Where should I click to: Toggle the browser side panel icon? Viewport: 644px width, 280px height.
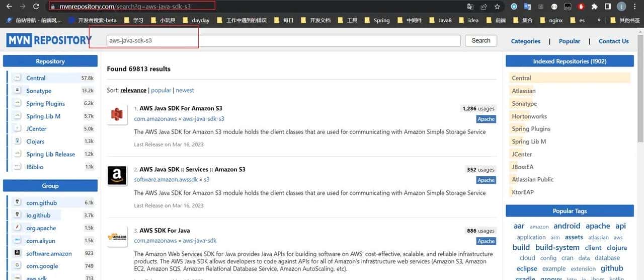click(x=608, y=7)
